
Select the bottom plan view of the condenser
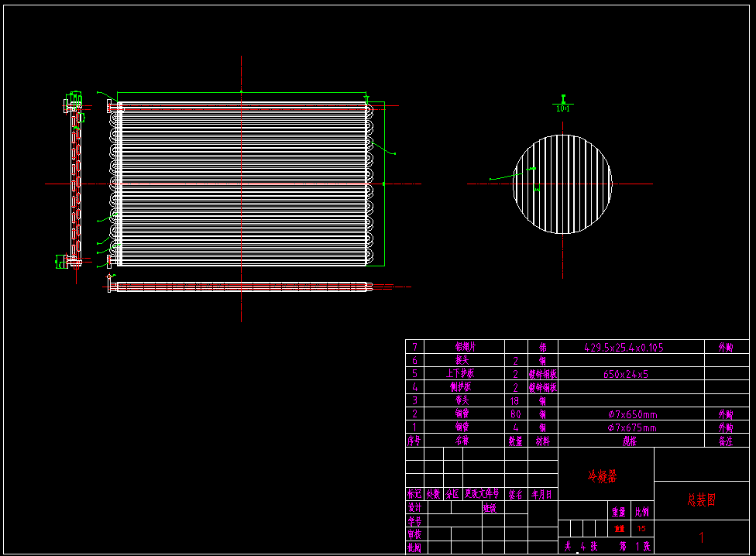(240, 287)
